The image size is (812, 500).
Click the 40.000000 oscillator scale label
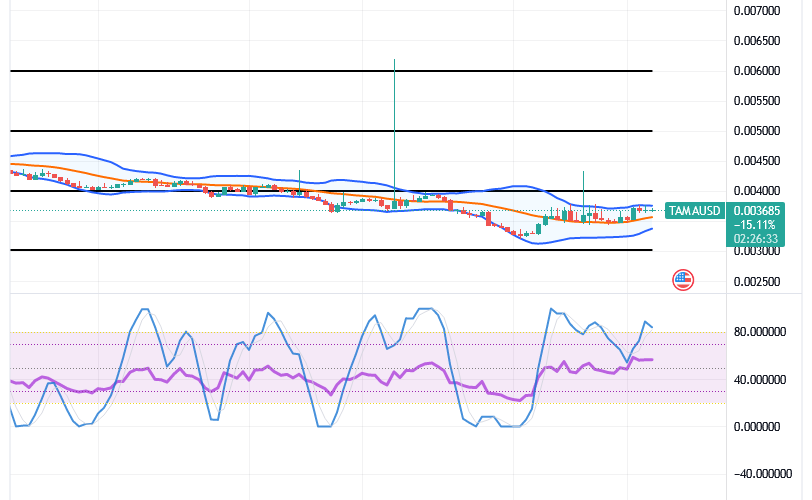pos(760,380)
